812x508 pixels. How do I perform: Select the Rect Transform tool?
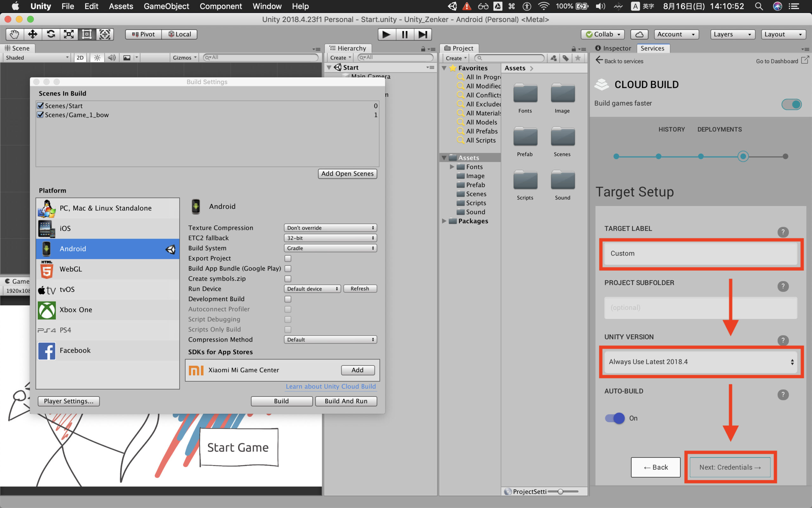87,34
